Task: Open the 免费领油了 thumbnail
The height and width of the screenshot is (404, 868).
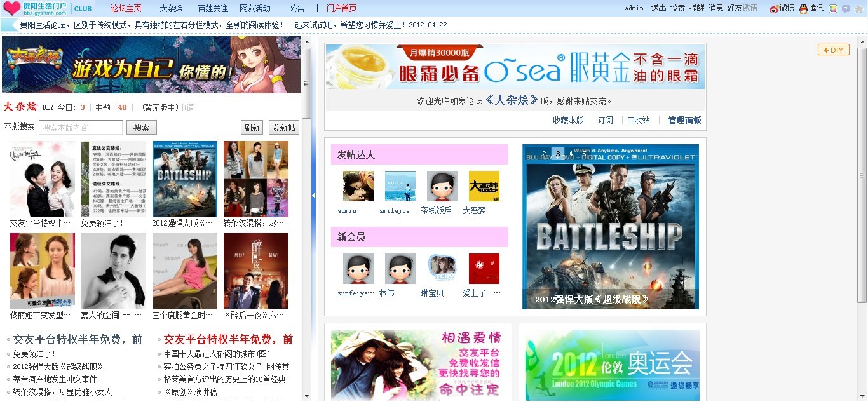Action: [113, 179]
